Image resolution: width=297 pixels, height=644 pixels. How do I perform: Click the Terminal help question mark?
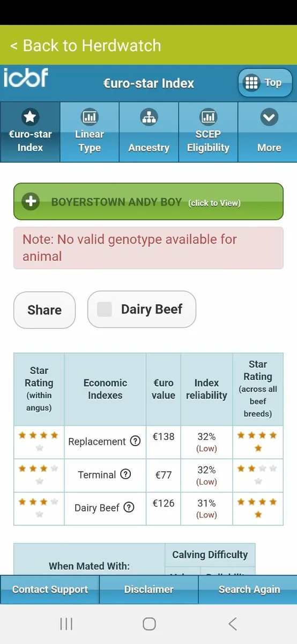coord(125,474)
